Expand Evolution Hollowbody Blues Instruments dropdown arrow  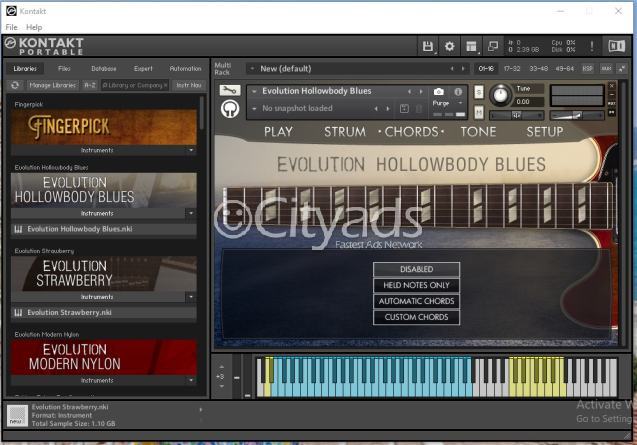[x=191, y=213]
